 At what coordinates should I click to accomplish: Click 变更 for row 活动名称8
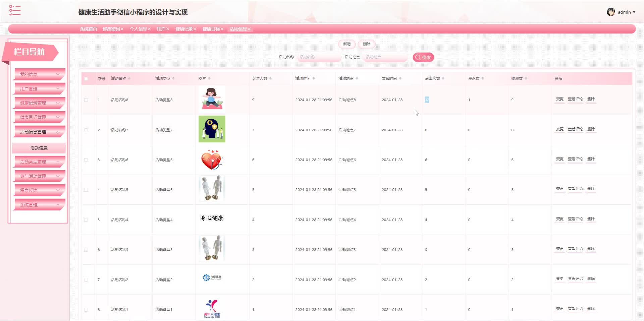tap(560, 99)
